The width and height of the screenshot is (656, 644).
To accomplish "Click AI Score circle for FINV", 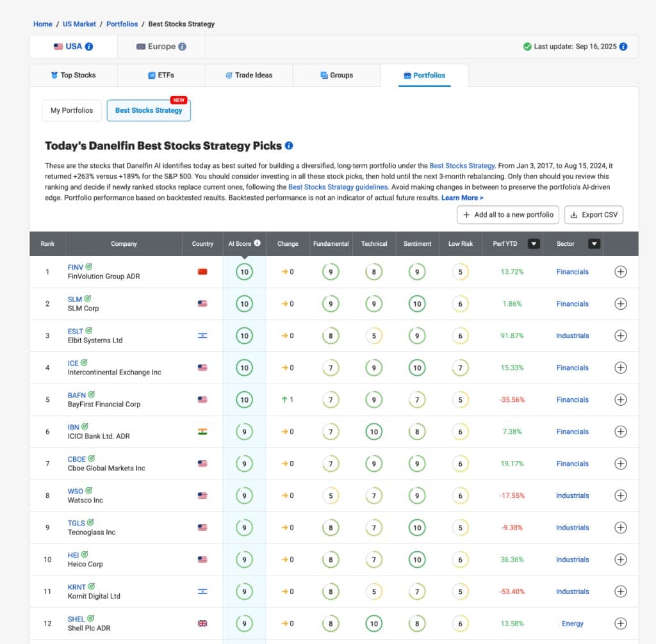I will pos(244,272).
